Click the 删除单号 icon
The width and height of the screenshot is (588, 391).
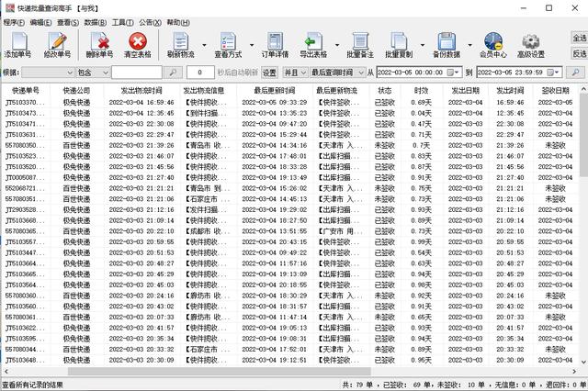(99, 41)
